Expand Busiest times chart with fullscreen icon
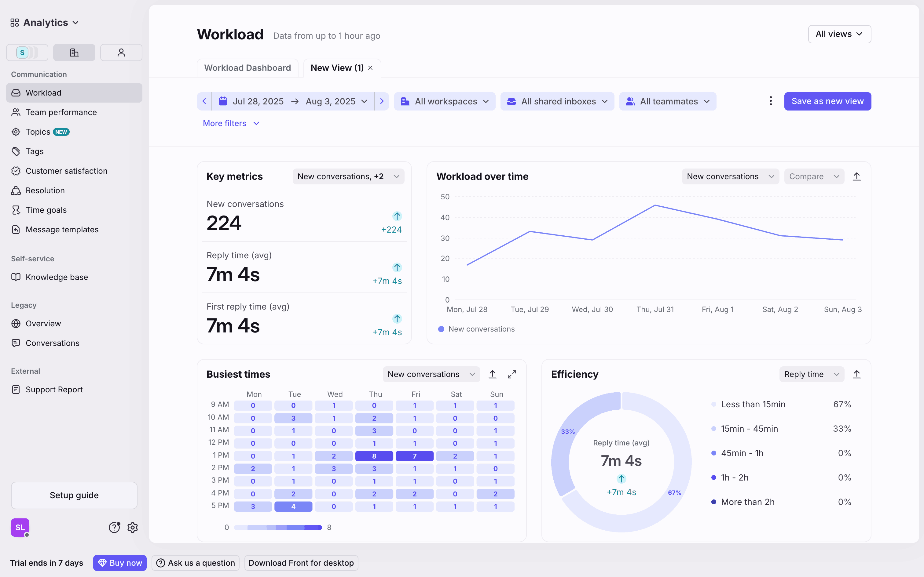The height and width of the screenshot is (577, 924). [x=512, y=374]
